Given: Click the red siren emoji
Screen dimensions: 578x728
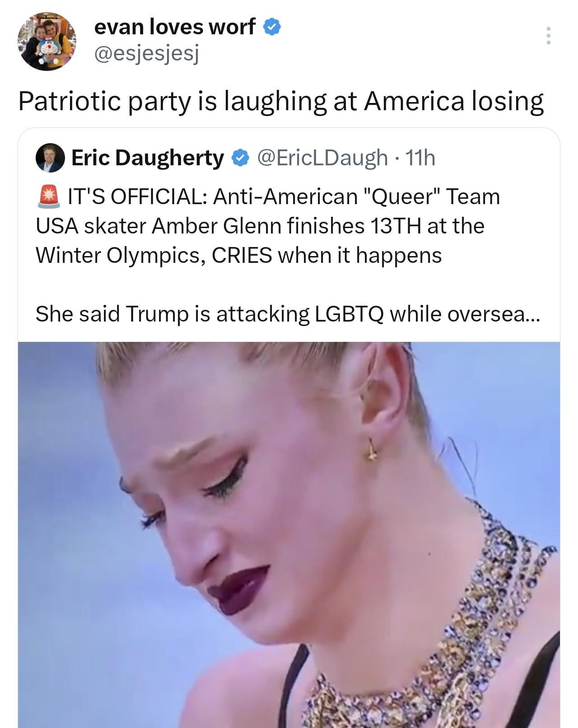Looking at the screenshot, I should 49,197.
